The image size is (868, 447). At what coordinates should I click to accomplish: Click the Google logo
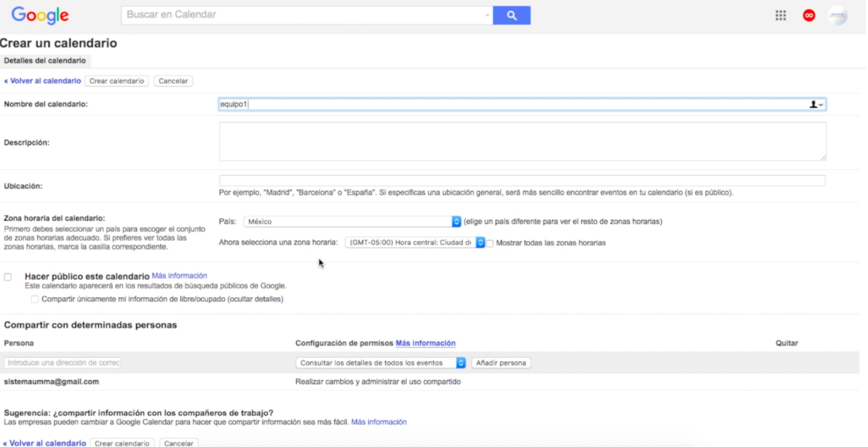(40, 15)
